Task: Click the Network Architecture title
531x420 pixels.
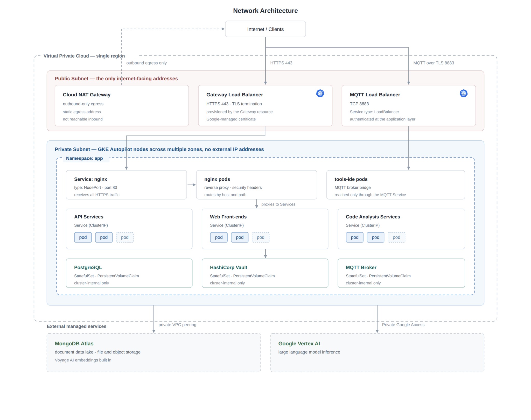Action: [265, 11]
